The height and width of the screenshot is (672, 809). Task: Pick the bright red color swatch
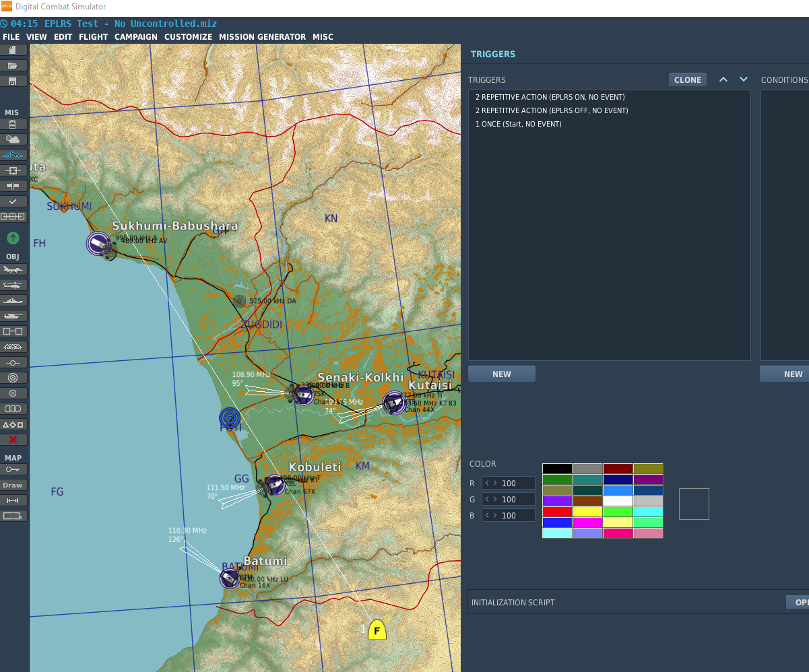coord(557,512)
